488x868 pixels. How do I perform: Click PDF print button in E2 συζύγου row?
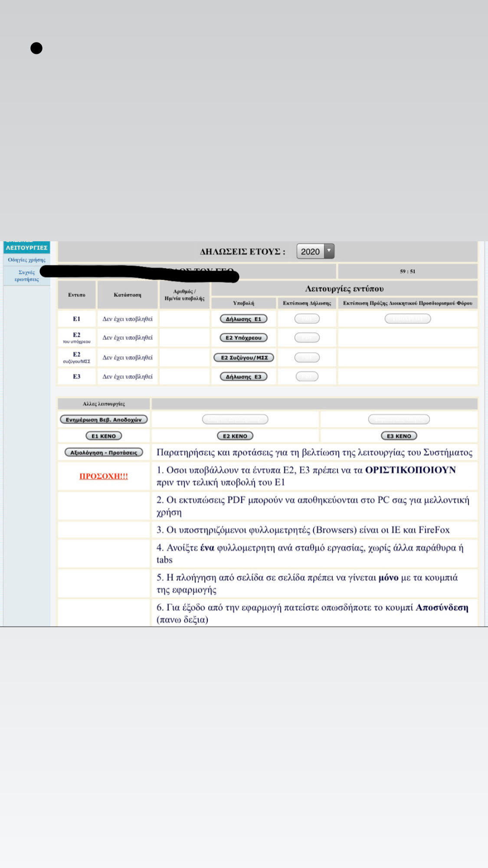[x=307, y=358]
